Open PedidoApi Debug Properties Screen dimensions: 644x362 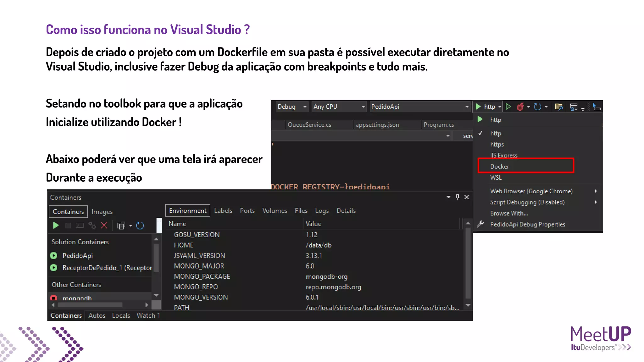[x=538, y=224]
